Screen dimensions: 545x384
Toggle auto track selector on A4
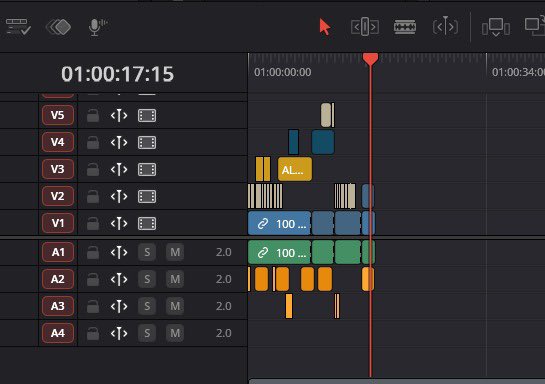[x=119, y=333]
